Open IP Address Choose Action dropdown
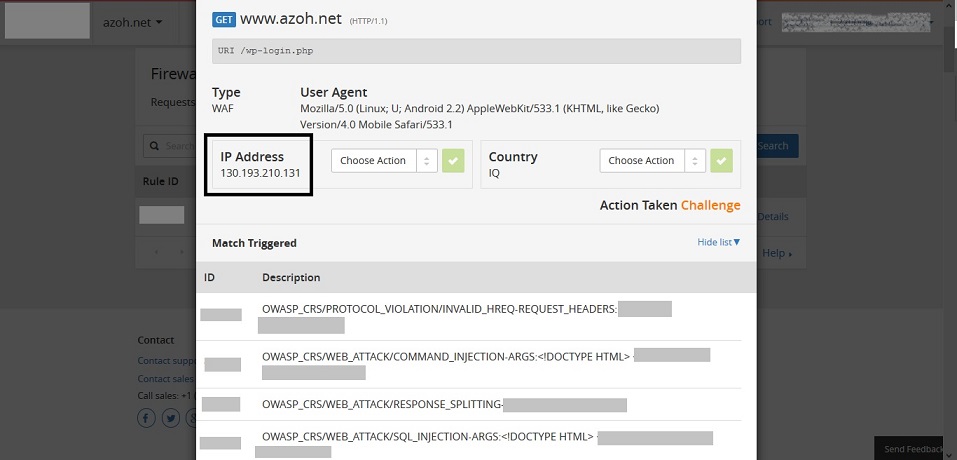The height and width of the screenshot is (460, 957). point(384,160)
